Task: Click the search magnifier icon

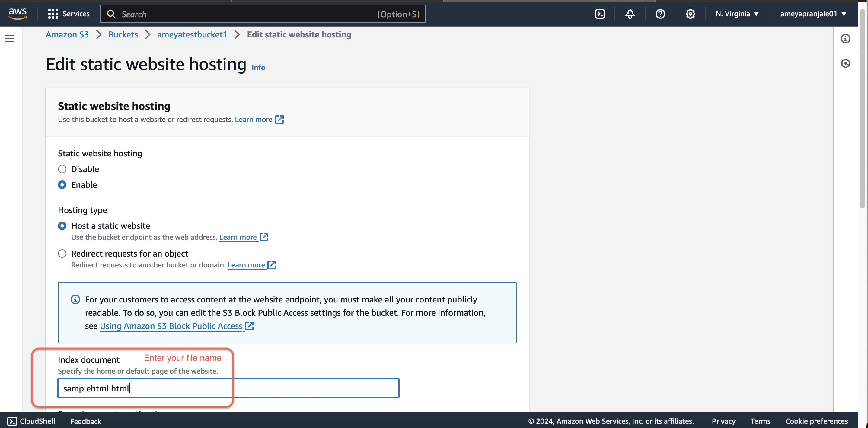Action: tap(111, 14)
